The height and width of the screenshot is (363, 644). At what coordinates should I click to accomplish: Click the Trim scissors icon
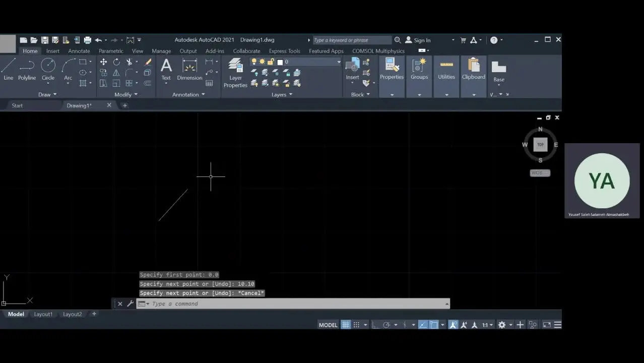point(130,62)
